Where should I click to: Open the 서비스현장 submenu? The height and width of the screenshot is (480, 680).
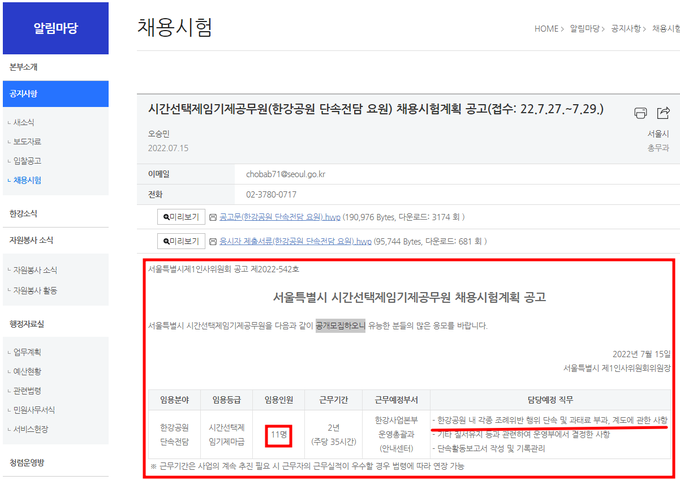(30, 429)
